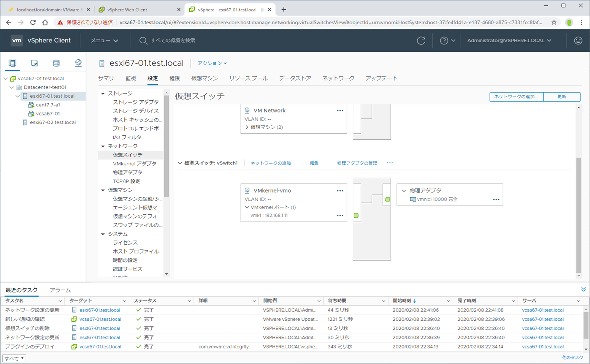This screenshot has height=364, width=590.
Task: Open the browser profile avatar
Action: click(x=569, y=22)
